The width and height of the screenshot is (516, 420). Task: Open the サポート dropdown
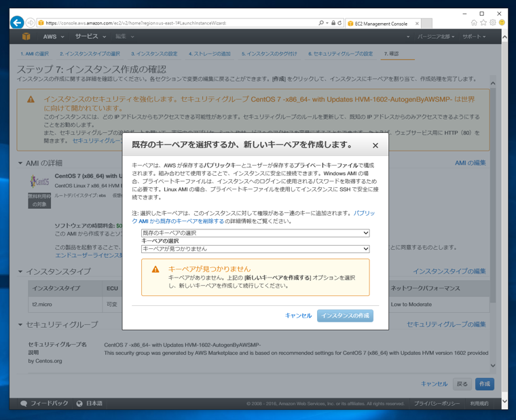coord(474,37)
